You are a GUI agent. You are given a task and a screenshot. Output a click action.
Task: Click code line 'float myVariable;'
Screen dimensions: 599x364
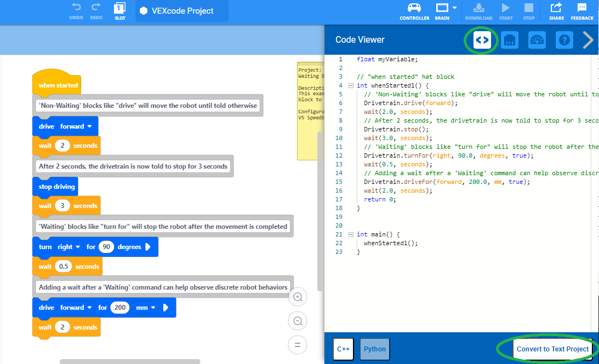click(x=387, y=60)
